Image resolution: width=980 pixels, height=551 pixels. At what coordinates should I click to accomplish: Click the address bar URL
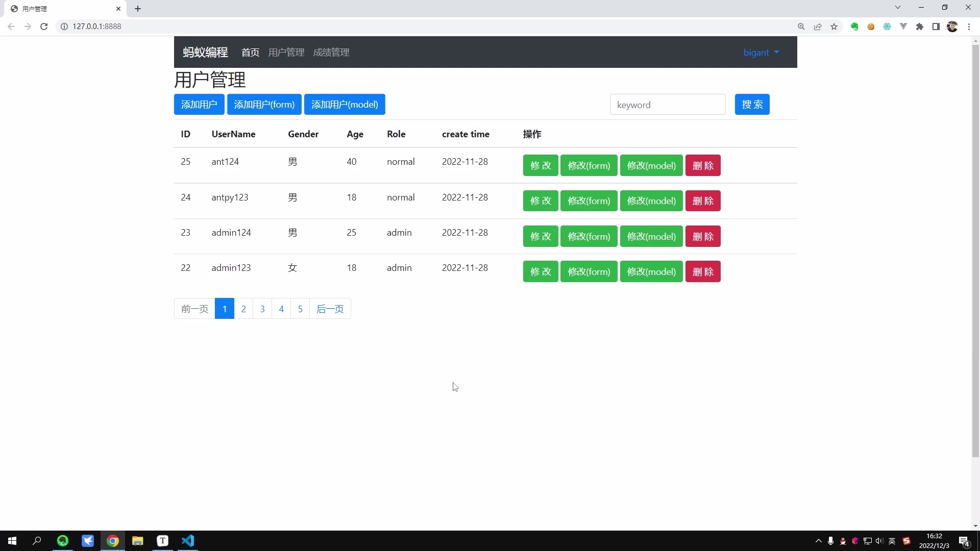point(97,27)
